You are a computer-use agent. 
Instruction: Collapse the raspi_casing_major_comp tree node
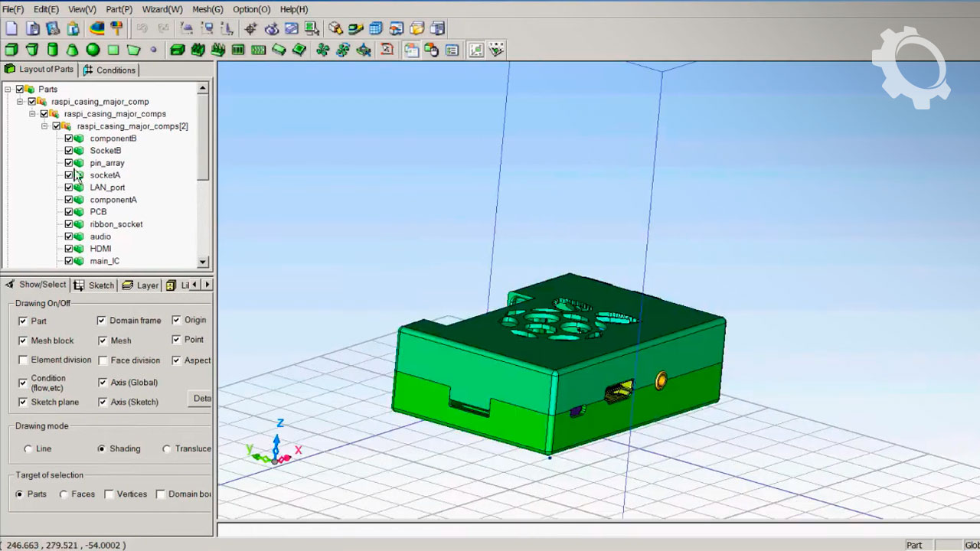coord(20,102)
